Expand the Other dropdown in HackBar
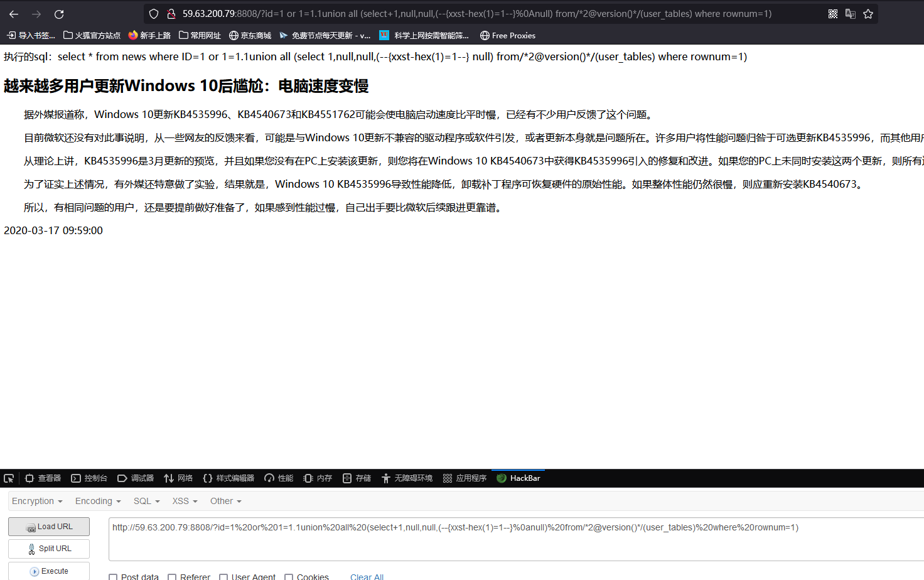924x580 pixels. tap(226, 501)
